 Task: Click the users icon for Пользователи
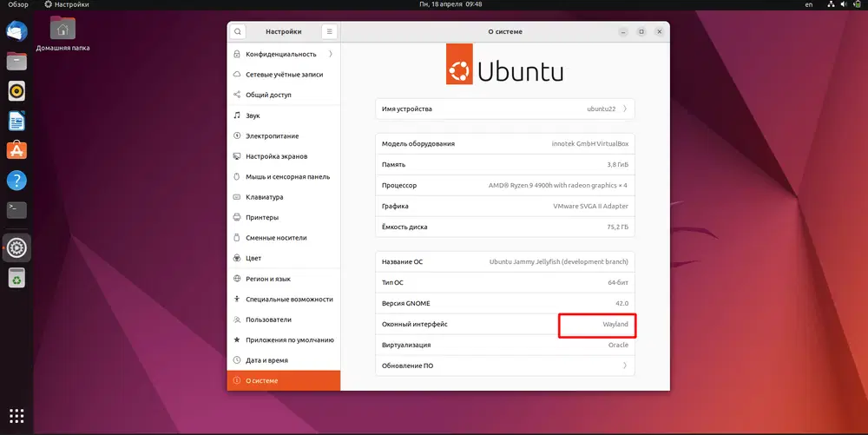[x=237, y=320]
